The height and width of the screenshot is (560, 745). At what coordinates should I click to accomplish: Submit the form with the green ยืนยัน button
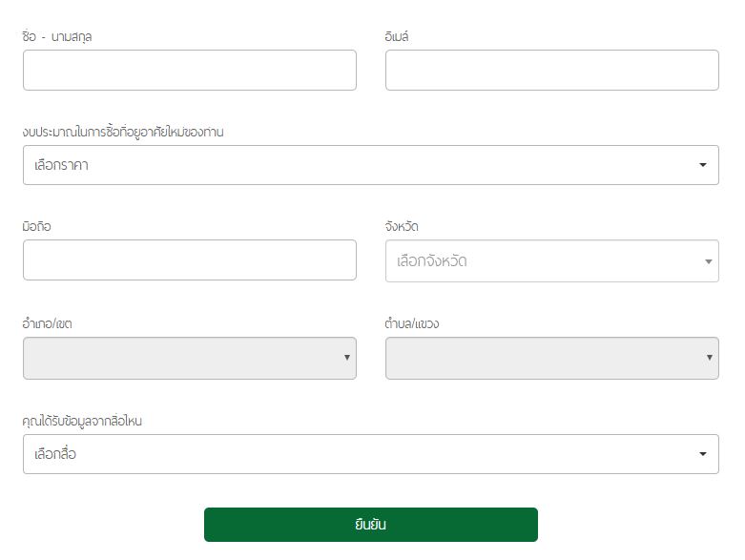371,525
